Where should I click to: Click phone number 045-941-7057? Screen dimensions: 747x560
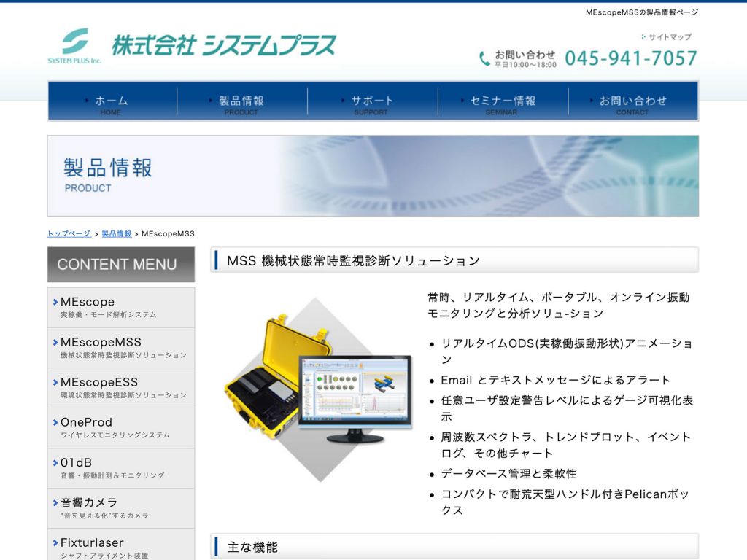coord(631,58)
